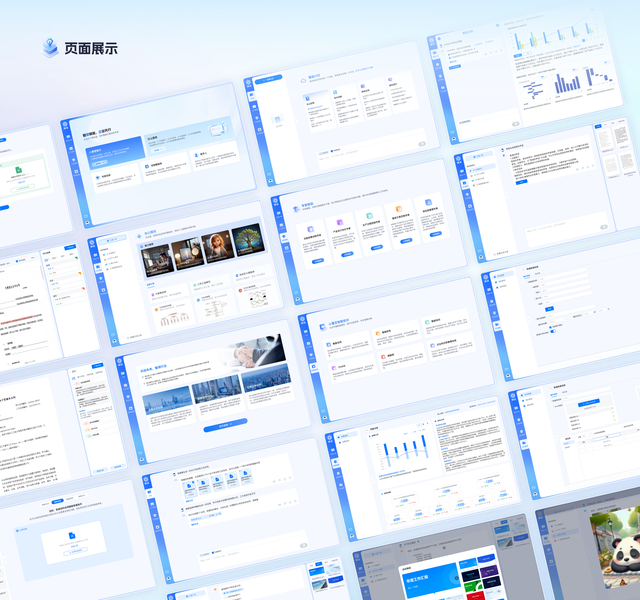This screenshot has height=600, width=640.
Task: Select blue active pill tab above bottom-left upload box
Action: (x=58, y=501)
